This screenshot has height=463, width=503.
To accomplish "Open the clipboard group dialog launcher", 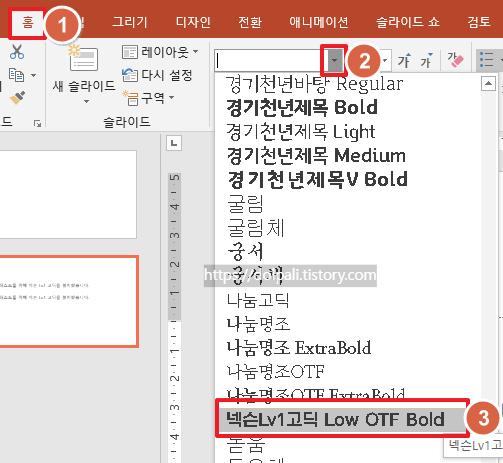I will [37, 123].
